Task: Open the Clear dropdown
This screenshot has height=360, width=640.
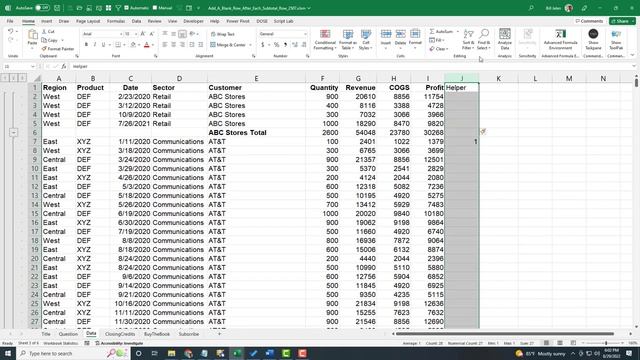Action: click(438, 49)
